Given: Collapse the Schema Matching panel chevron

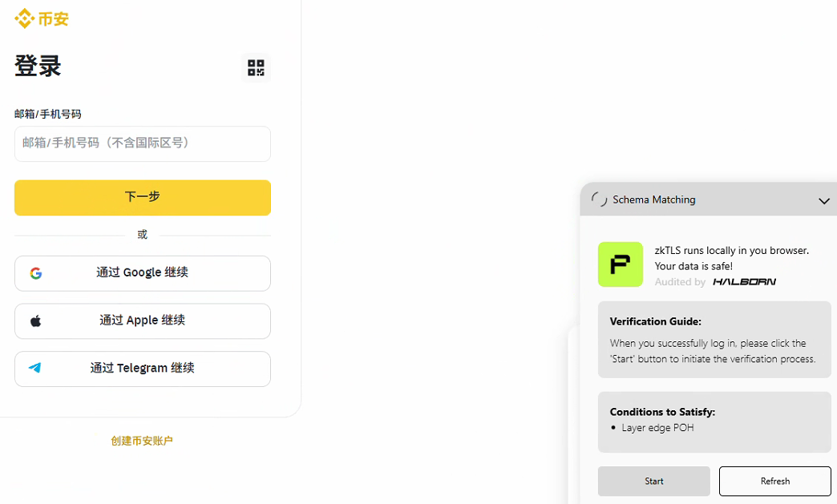Looking at the screenshot, I should (x=823, y=201).
